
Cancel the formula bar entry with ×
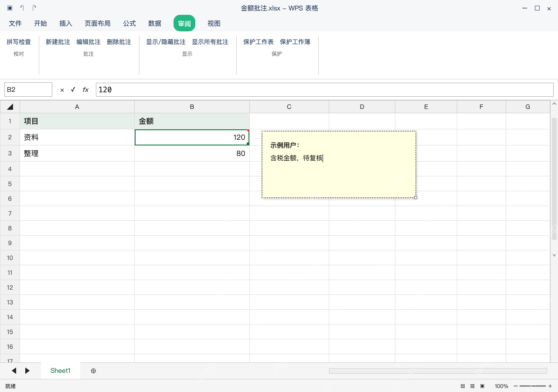click(62, 90)
